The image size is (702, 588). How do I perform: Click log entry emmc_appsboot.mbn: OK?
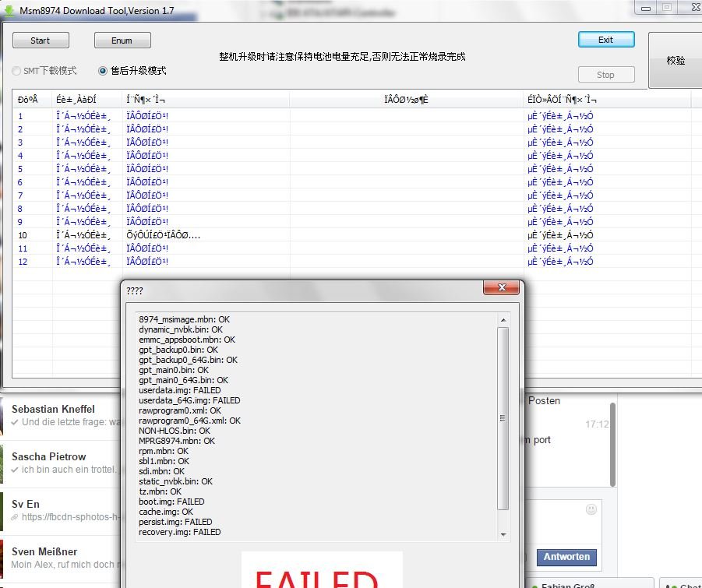click(x=187, y=340)
